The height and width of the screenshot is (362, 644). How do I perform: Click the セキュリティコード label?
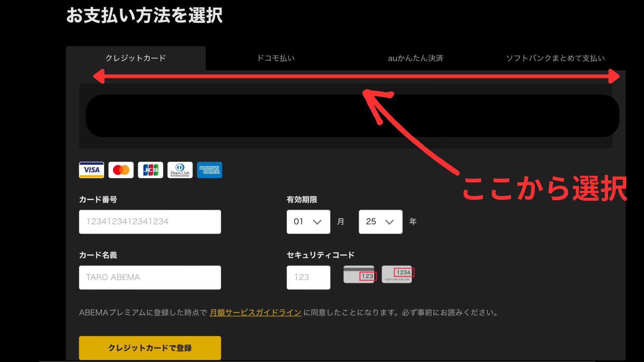pos(321,255)
